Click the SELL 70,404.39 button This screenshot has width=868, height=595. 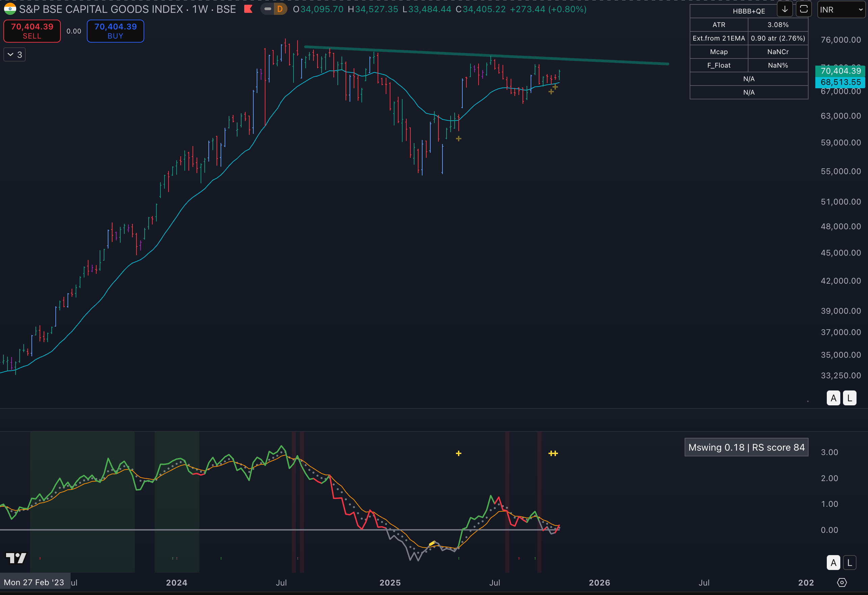tap(32, 31)
